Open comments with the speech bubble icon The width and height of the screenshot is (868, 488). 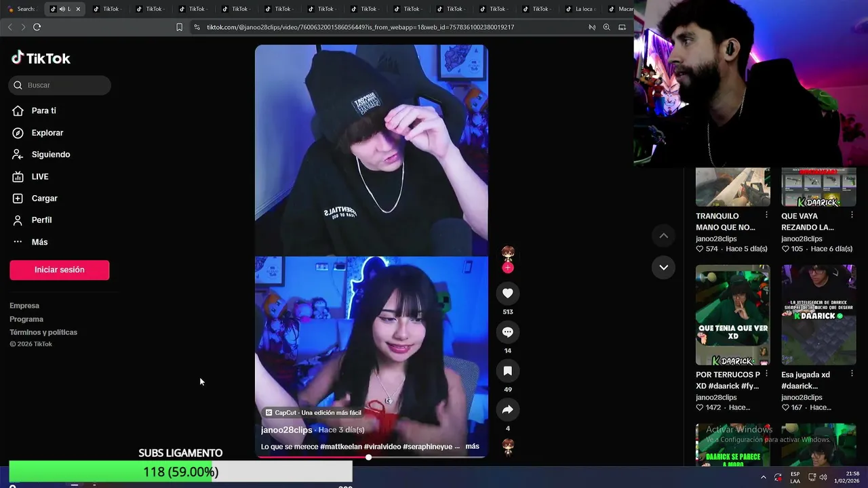point(508,331)
